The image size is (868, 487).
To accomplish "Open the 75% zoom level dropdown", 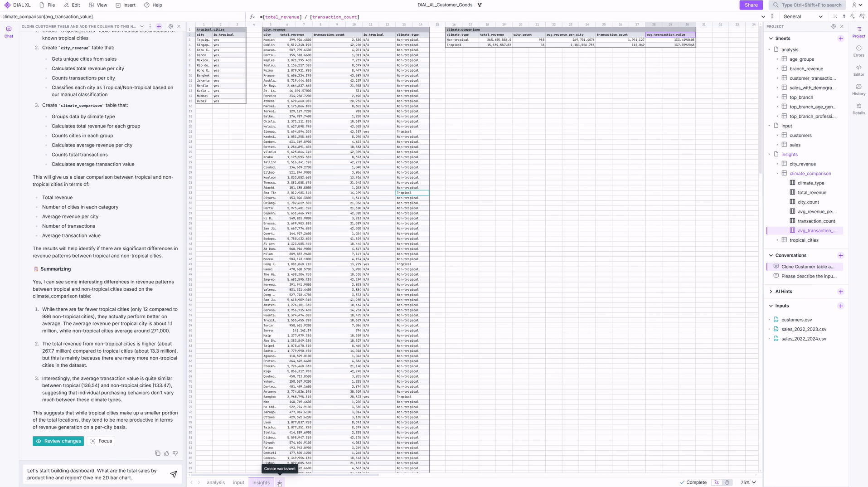I will (748, 482).
